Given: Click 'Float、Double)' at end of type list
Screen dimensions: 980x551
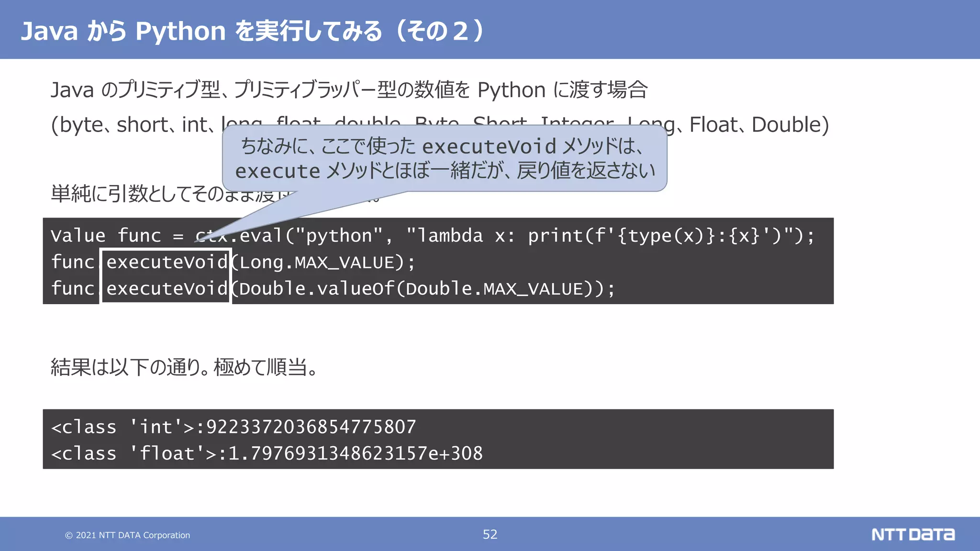Looking at the screenshot, I should 759,125.
